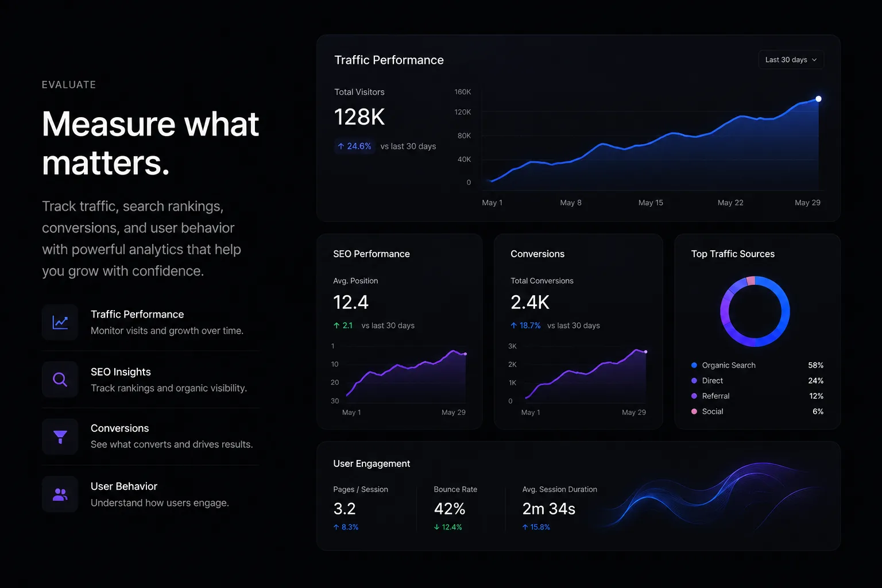Click the Organic Search label
Screen dimensions: 882x588
[729, 365]
